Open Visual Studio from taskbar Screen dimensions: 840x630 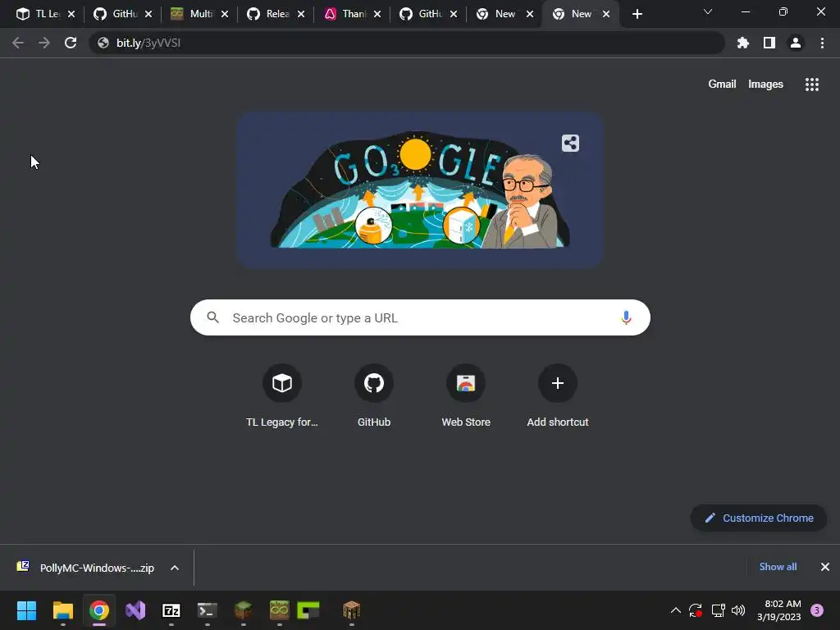[135, 610]
